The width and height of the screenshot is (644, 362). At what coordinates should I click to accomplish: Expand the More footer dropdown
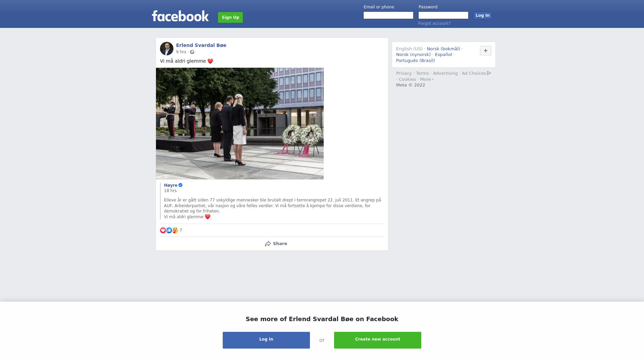[427, 79]
